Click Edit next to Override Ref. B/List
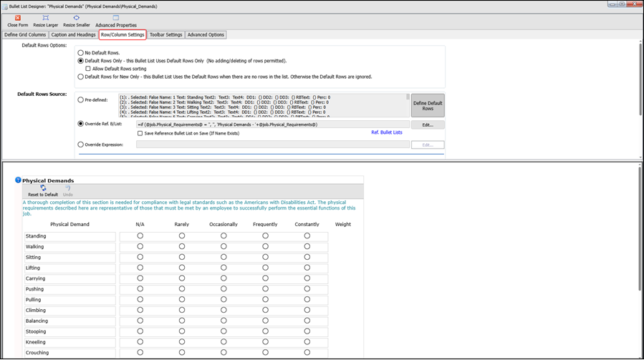This screenshot has width=644, height=360. click(x=428, y=125)
